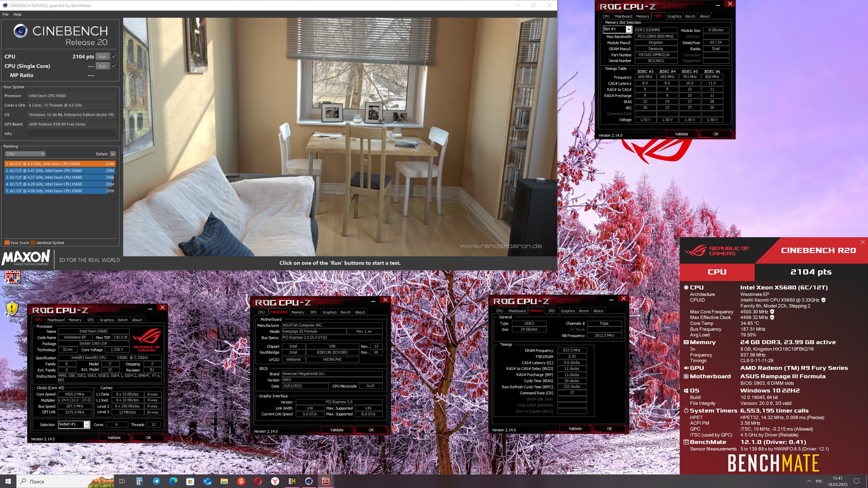Open the Windows Start menu
This screenshot has height=488, width=868.
pos(8,481)
